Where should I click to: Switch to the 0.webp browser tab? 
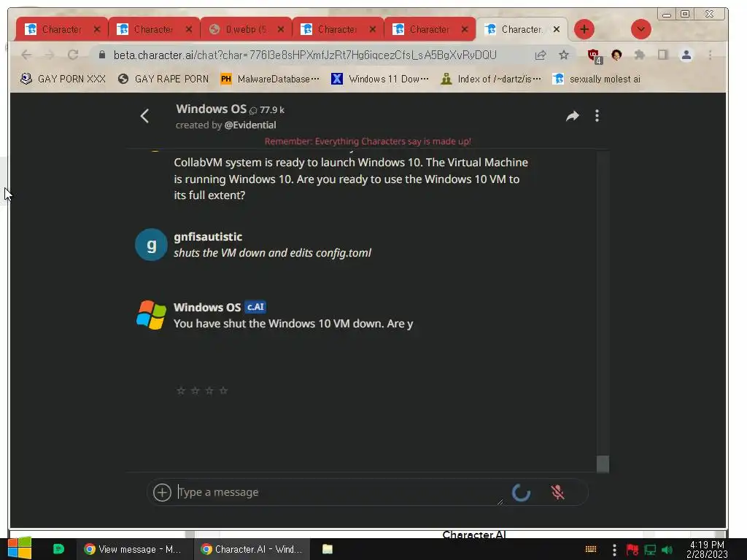(245, 29)
